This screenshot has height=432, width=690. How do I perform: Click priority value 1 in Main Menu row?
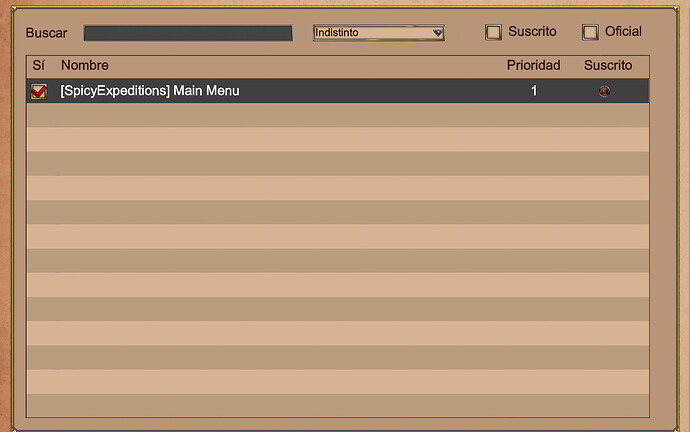[x=534, y=91]
